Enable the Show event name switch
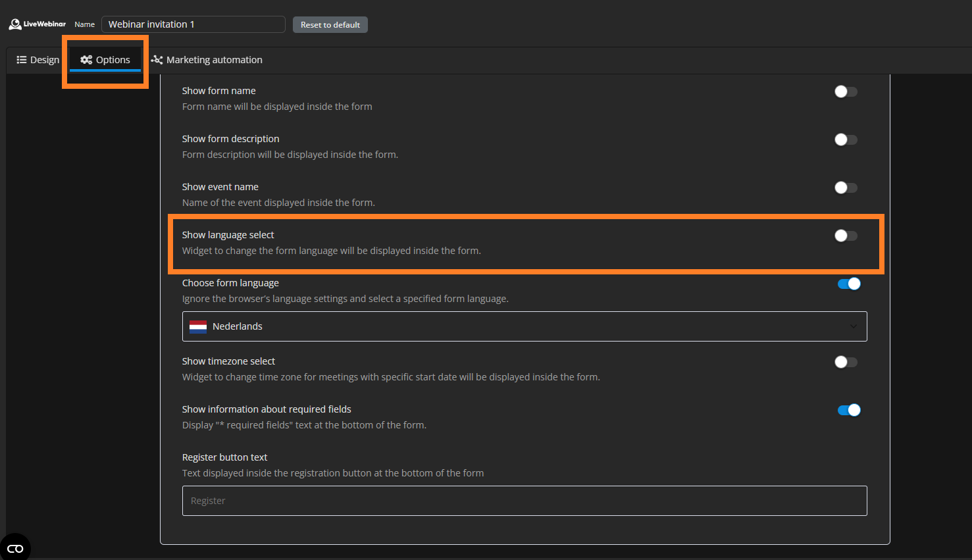 [x=846, y=188]
